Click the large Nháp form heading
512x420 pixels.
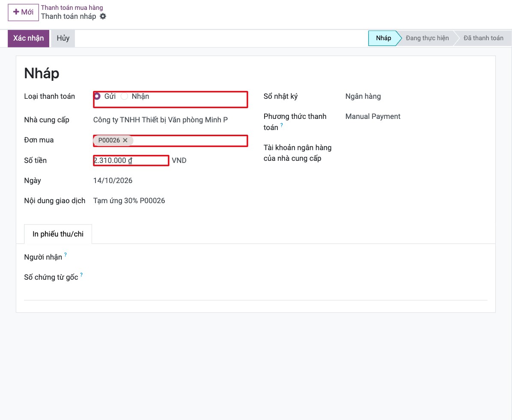42,73
